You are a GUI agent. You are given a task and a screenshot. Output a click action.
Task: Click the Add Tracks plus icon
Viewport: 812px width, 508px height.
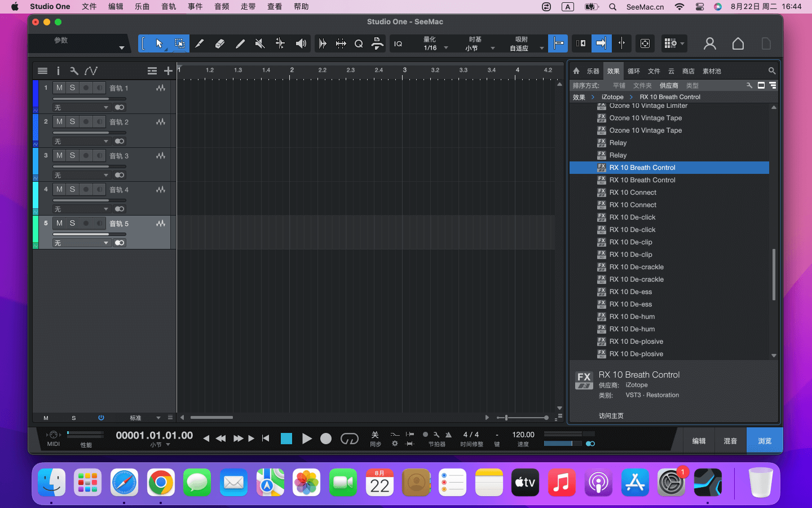pyautogui.click(x=168, y=71)
